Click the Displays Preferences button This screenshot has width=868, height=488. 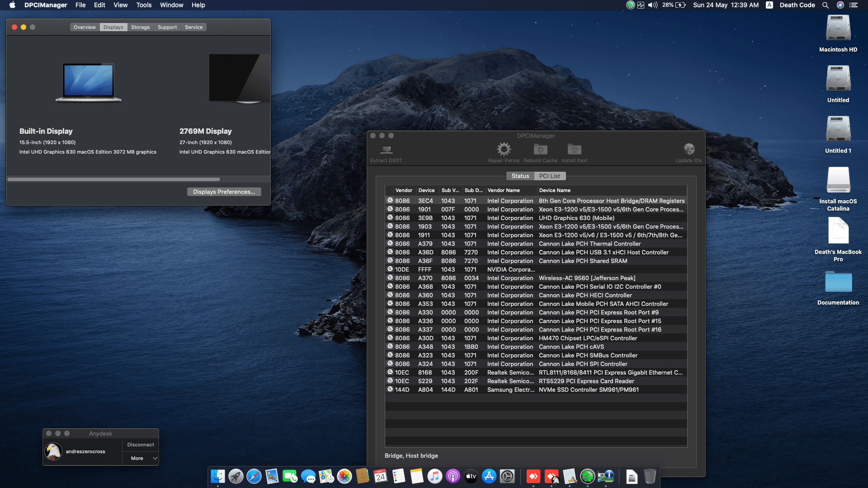(x=224, y=192)
